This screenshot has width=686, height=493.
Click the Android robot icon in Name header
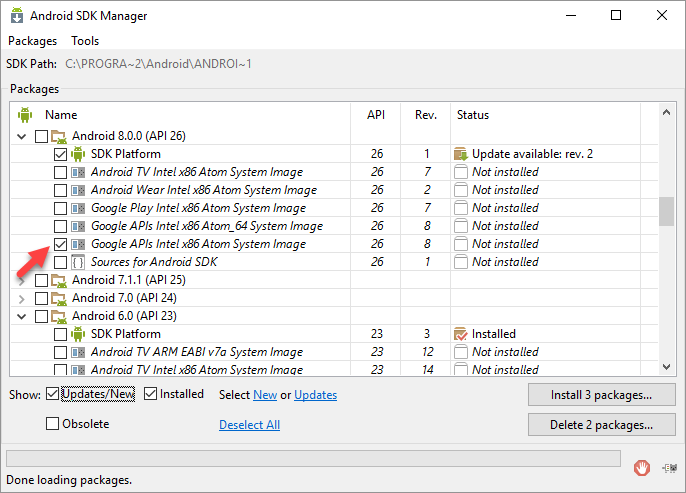pos(25,115)
